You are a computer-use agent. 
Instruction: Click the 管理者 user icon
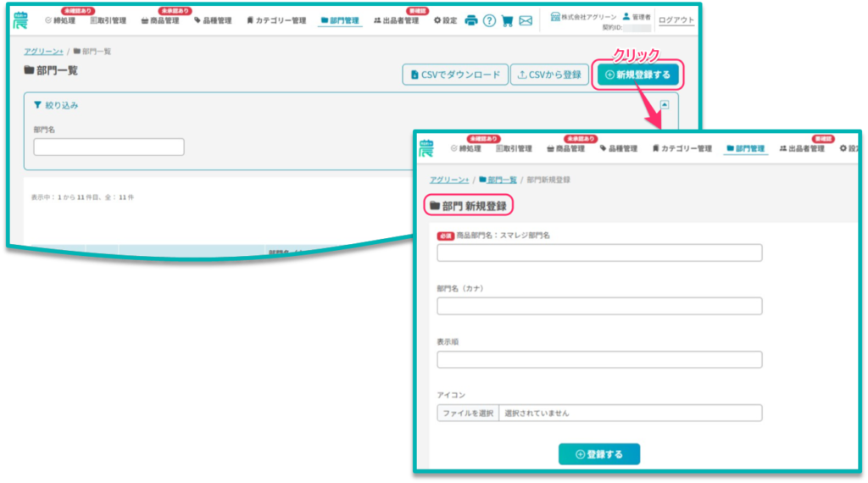pyautogui.click(x=626, y=16)
